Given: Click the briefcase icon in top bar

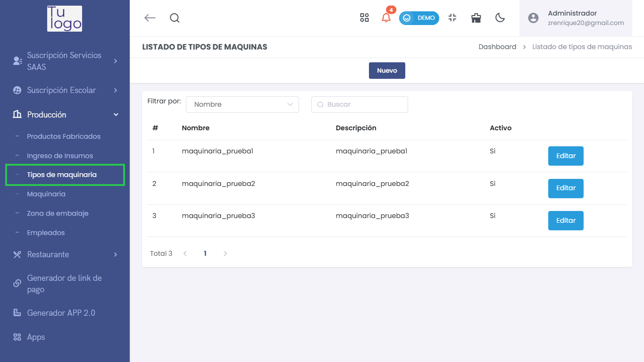Looking at the screenshot, I should [476, 18].
